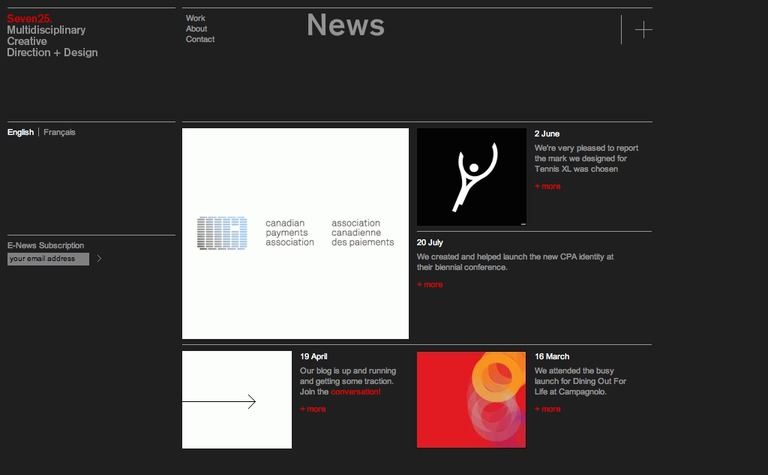Click the Seven25 logo text
768x475 pixels.
[x=29, y=19]
